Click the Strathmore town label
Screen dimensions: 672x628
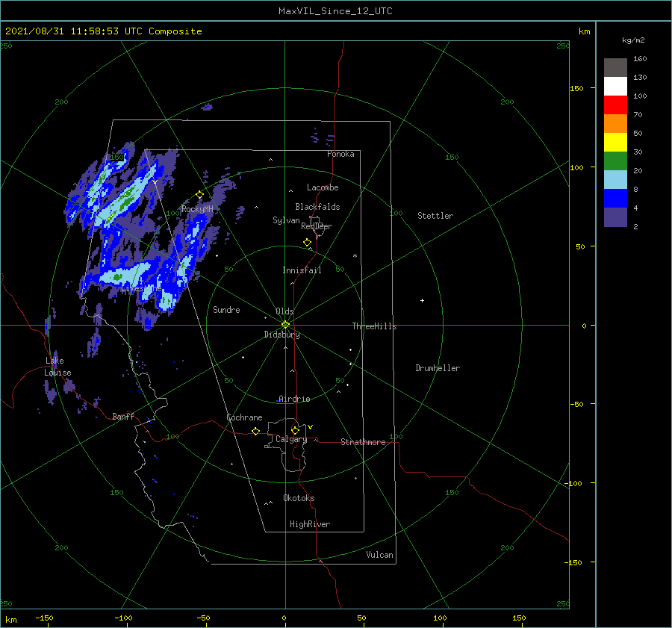coord(363,442)
